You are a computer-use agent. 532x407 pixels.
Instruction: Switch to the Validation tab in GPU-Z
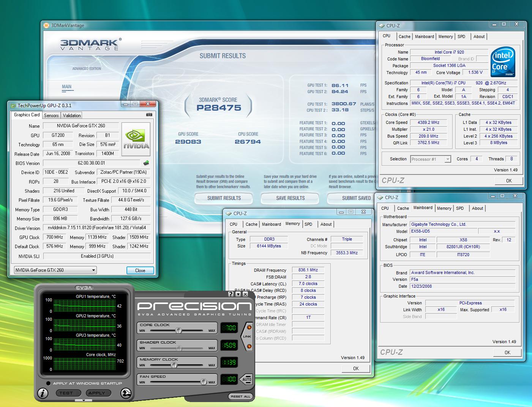[72, 116]
